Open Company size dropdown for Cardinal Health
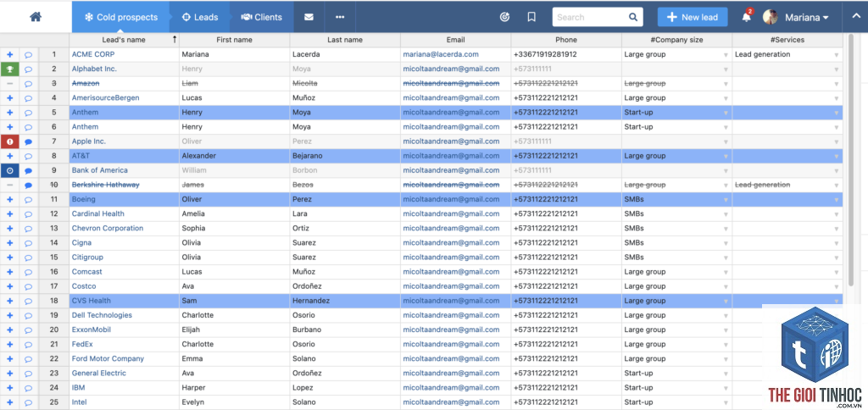This screenshot has height=410, width=868. pyautogui.click(x=726, y=214)
